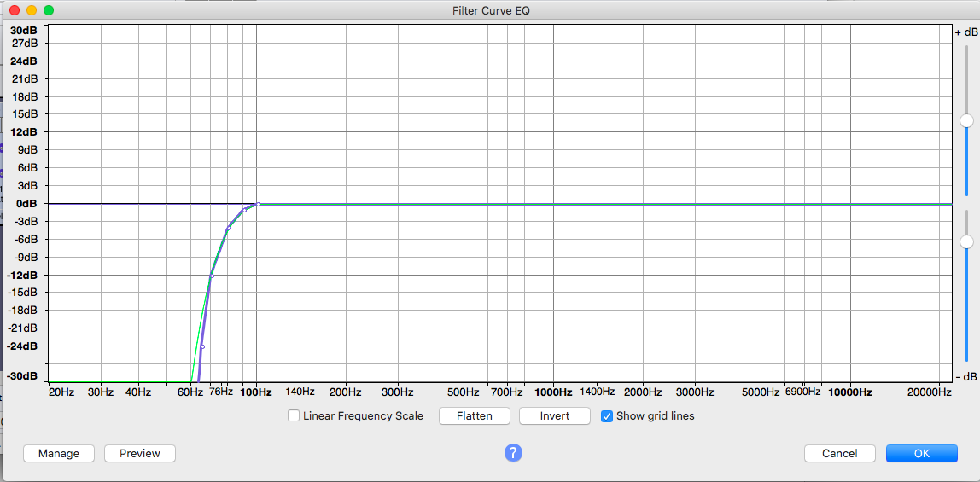
Task: Open the Manage presets button
Action: 59,453
